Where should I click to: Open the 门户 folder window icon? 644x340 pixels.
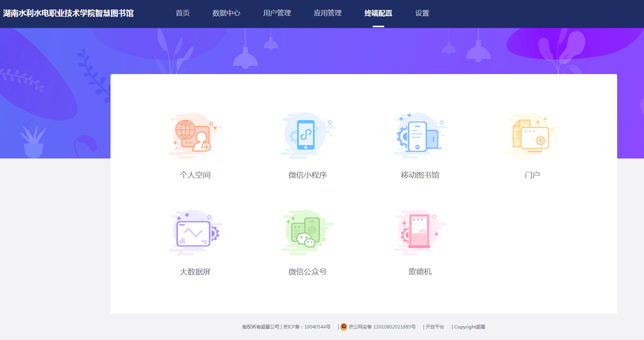coord(532,135)
